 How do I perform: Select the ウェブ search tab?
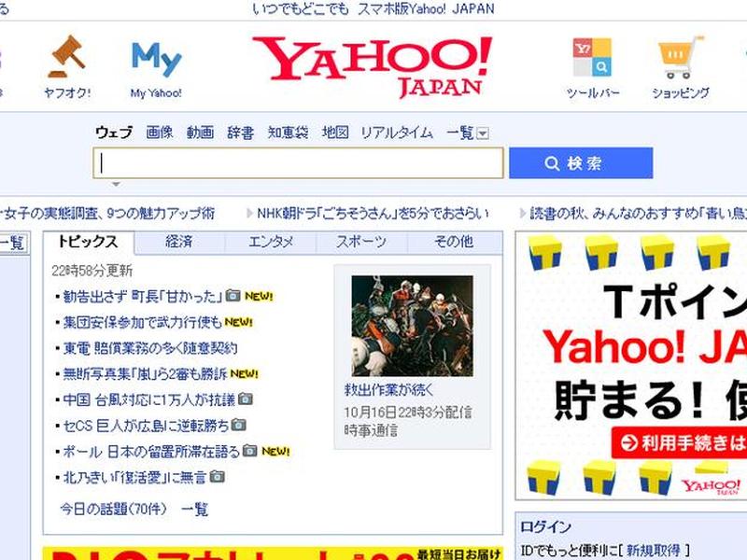(x=114, y=132)
